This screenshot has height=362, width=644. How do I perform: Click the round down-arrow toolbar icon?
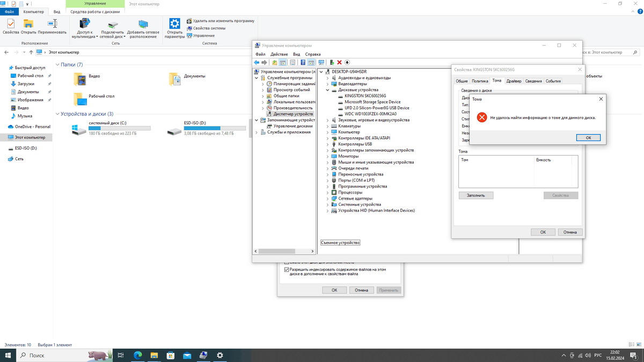347,62
